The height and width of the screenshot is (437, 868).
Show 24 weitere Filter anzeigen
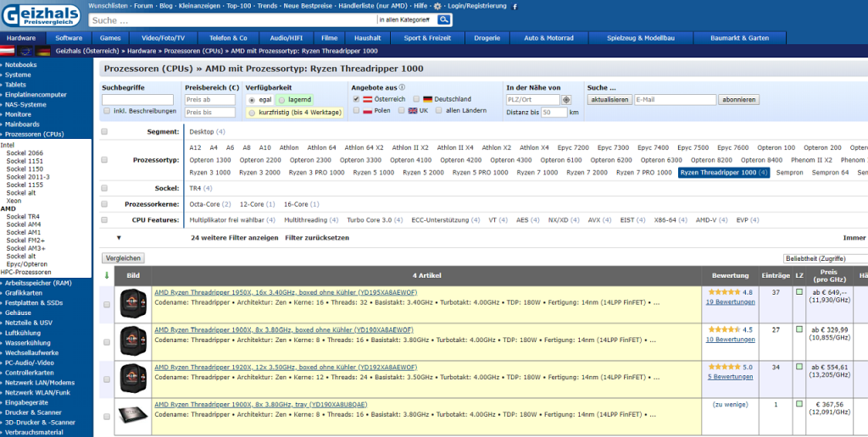tap(234, 238)
